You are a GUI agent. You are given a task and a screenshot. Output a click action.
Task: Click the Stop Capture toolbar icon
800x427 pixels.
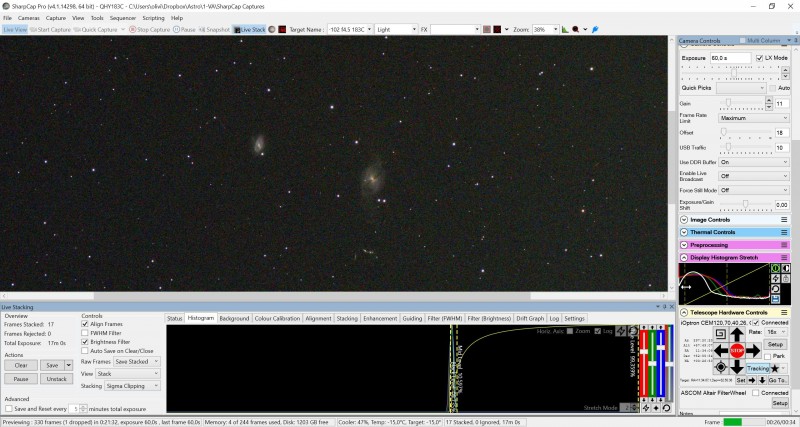point(133,30)
